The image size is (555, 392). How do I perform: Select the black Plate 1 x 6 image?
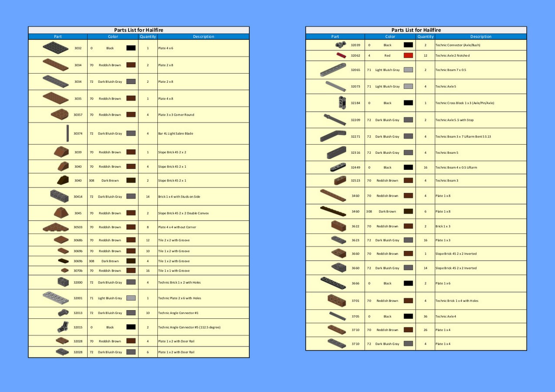click(x=333, y=283)
